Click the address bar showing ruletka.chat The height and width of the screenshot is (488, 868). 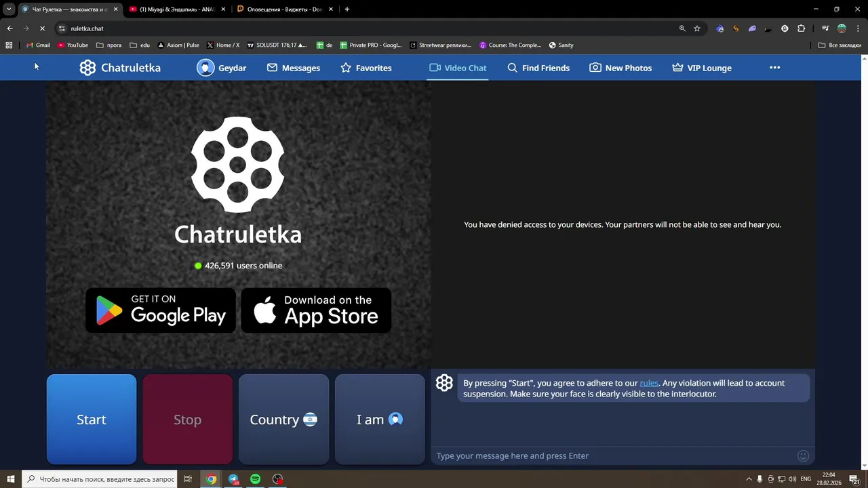[366, 28]
